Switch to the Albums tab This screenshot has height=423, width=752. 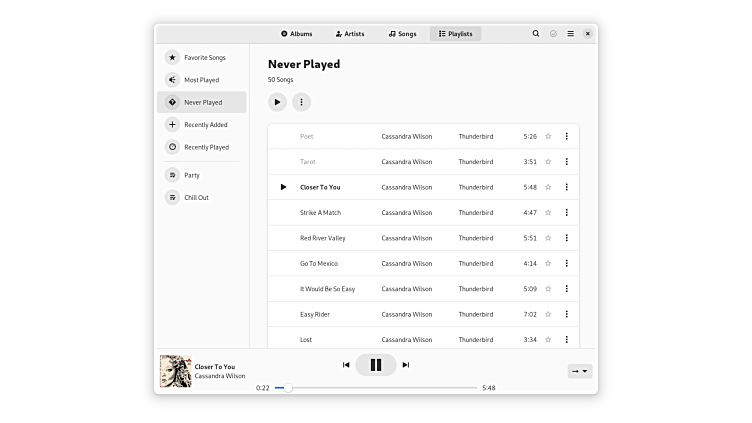pyautogui.click(x=297, y=34)
